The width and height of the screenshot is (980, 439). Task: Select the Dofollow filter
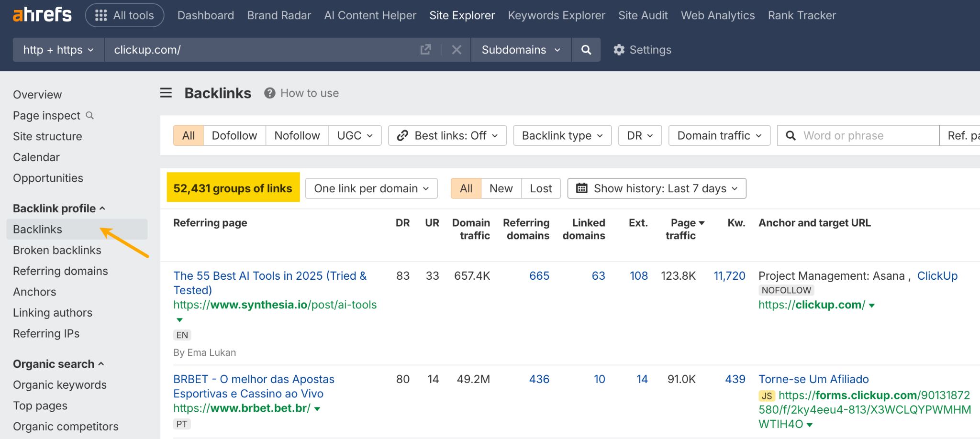point(234,135)
